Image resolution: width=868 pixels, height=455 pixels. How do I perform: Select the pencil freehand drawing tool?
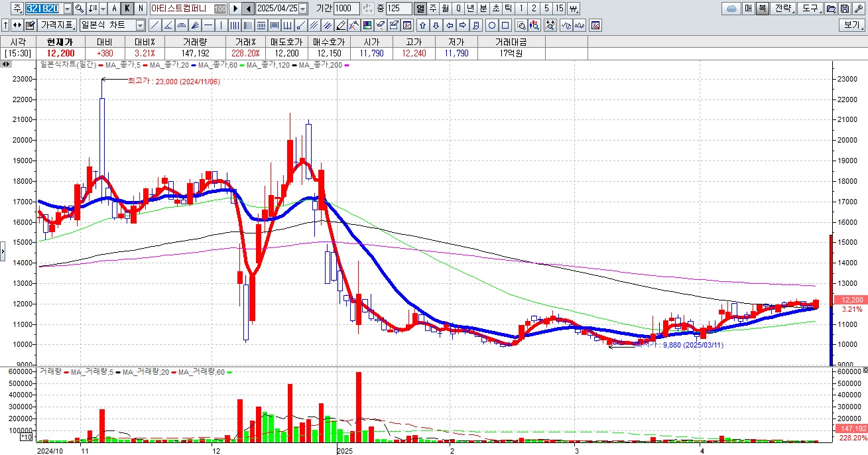340,25
